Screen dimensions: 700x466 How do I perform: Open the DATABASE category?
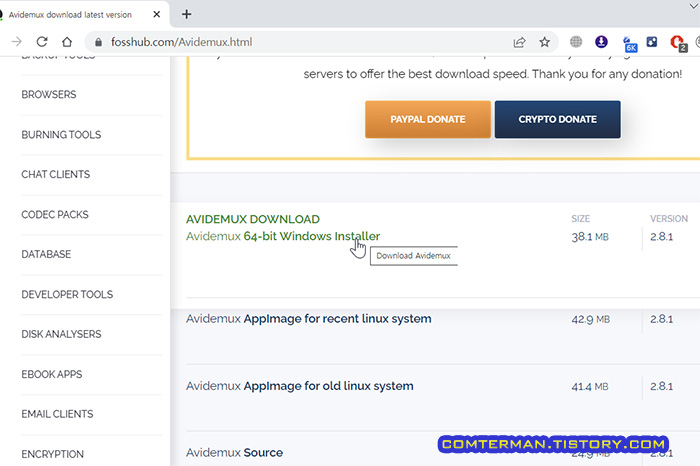coord(46,254)
